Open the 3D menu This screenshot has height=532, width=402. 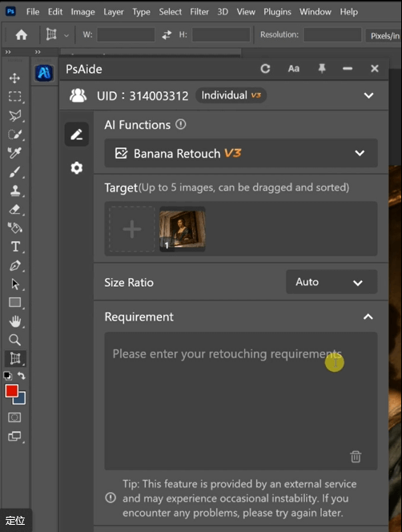223,12
